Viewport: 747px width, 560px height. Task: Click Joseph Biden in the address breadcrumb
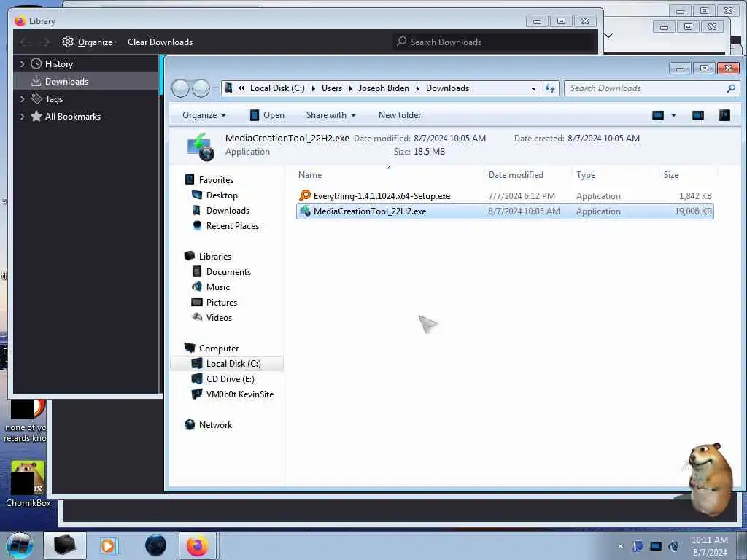click(x=384, y=88)
